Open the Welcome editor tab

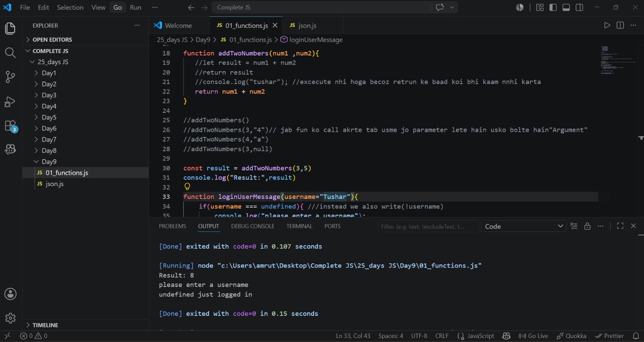click(x=178, y=26)
